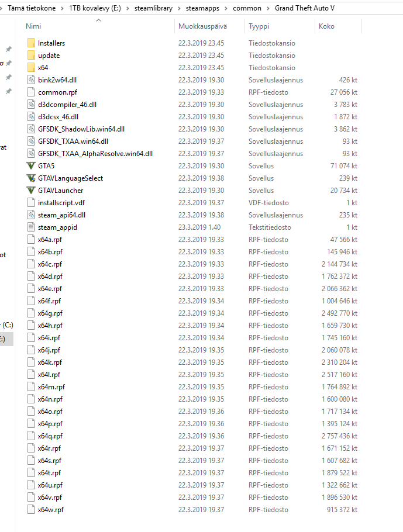
Task: Click the x64v.rpf file name
Action: coord(50,498)
